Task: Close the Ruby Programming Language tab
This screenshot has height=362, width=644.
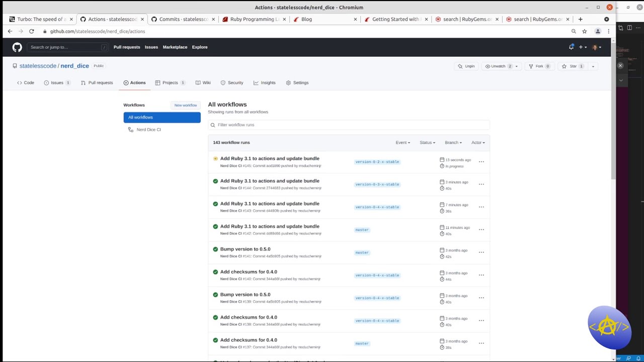Action: (x=284, y=19)
